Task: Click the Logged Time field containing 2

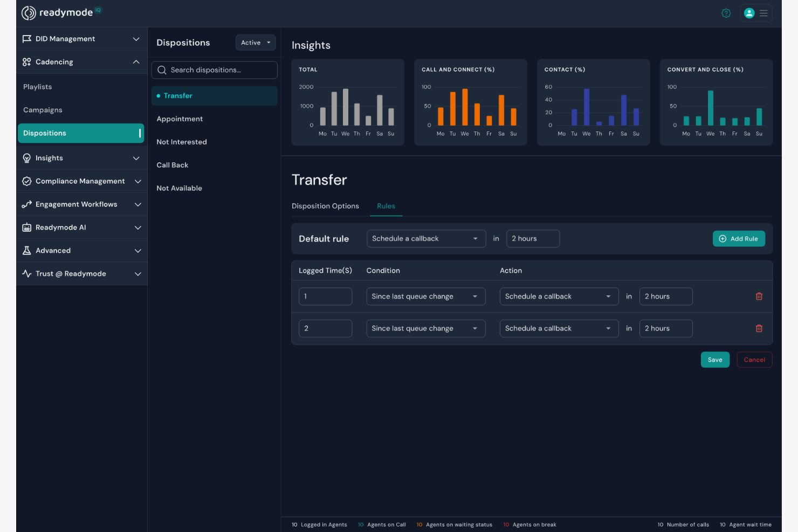Action: pyautogui.click(x=325, y=328)
